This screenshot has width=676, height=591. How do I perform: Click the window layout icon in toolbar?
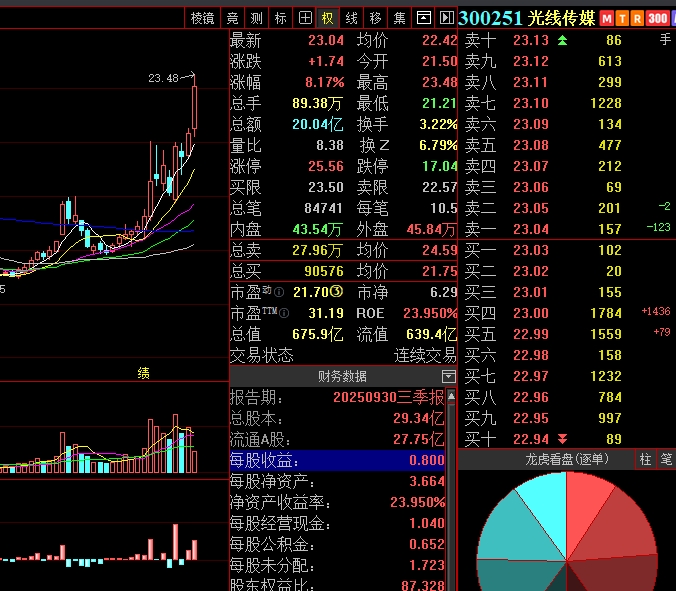coord(423,18)
